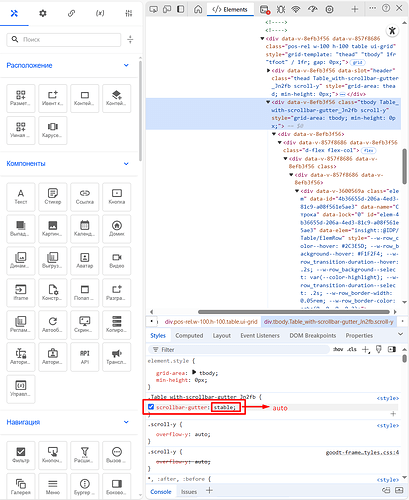The width and height of the screenshot is (409, 500).
Task: Open the Event Listeners tab
Action: tap(260, 335)
